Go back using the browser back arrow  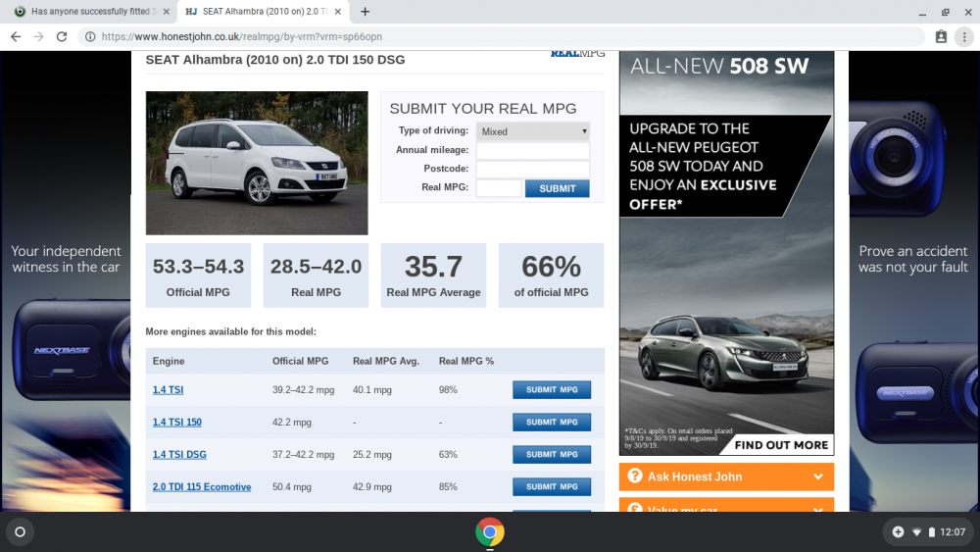coord(16,37)
